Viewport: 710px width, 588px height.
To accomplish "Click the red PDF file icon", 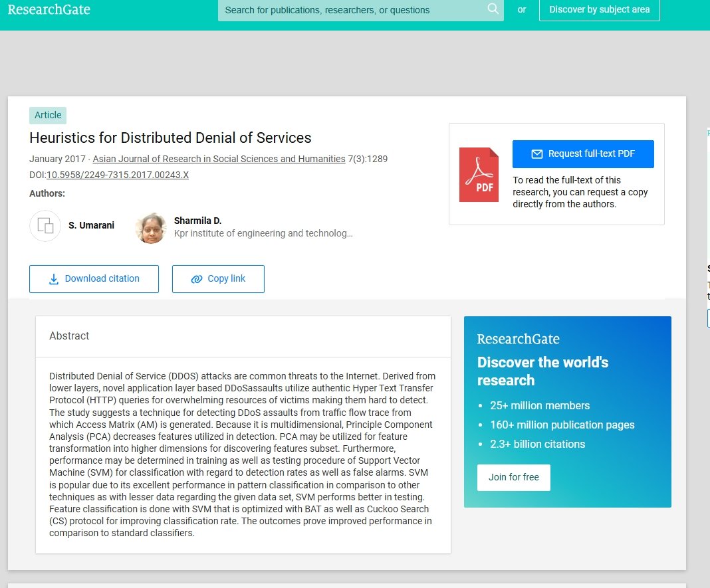I will pyautogui.click(x=479, y=175).
